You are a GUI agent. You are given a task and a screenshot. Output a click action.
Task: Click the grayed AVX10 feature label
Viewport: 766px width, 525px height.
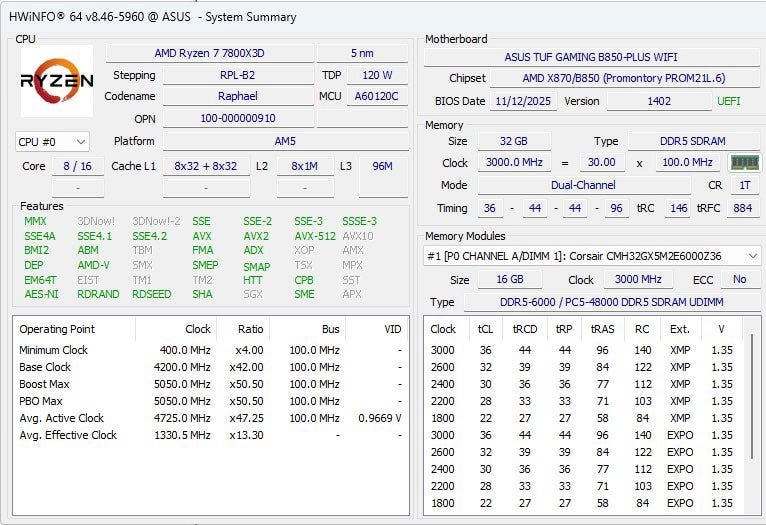pyautogui.click(x=358, y=236)
